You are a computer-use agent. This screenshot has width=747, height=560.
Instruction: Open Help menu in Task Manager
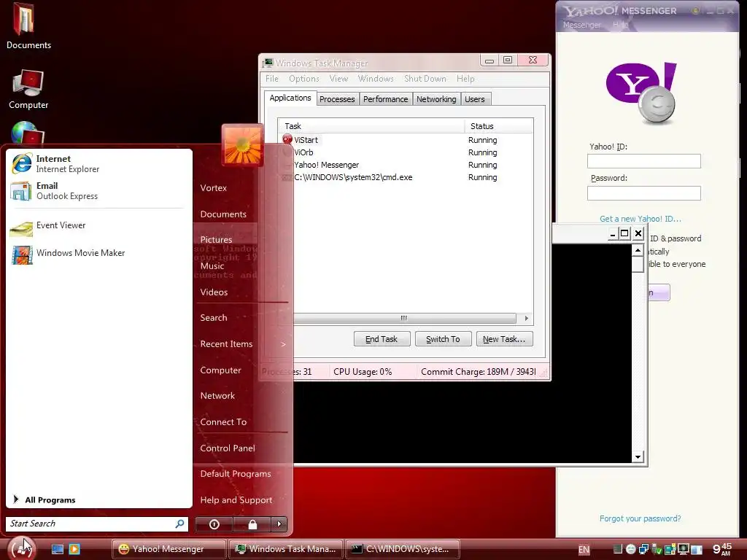point(465,79)
